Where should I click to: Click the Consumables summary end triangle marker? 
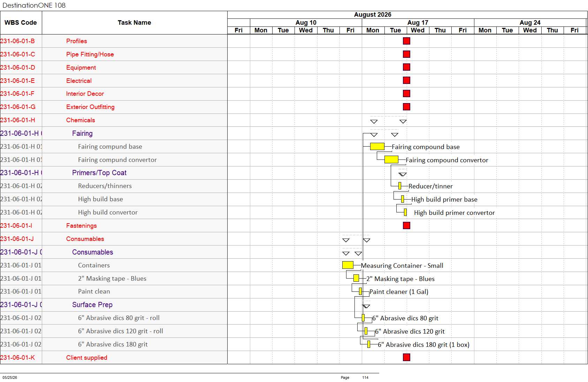[x=366, y=240]
